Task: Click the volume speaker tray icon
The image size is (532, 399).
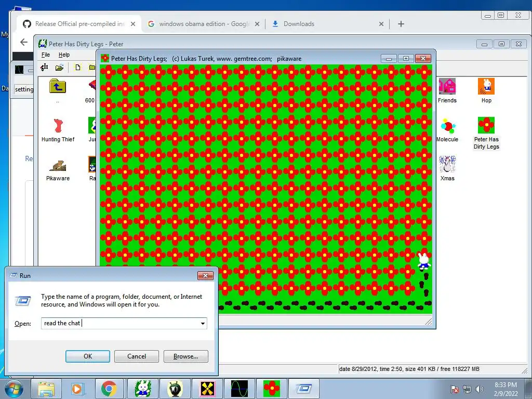Action: tap(479, 389)
